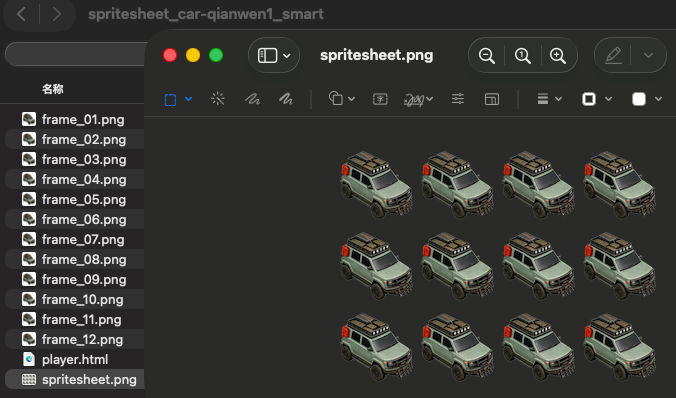This screenshot has width=676, height=398.
Task: Click the Finder search field
Action: [x=75, y=54]
